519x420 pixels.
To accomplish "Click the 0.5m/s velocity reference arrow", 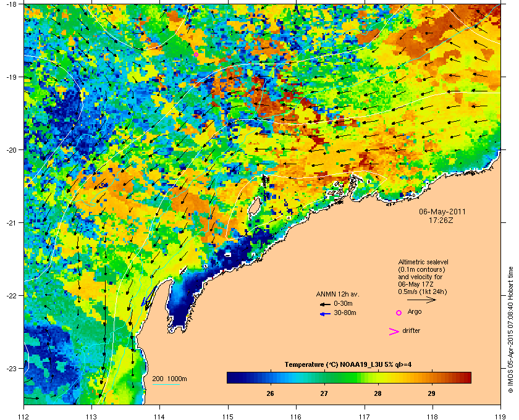I will [421, 300].
